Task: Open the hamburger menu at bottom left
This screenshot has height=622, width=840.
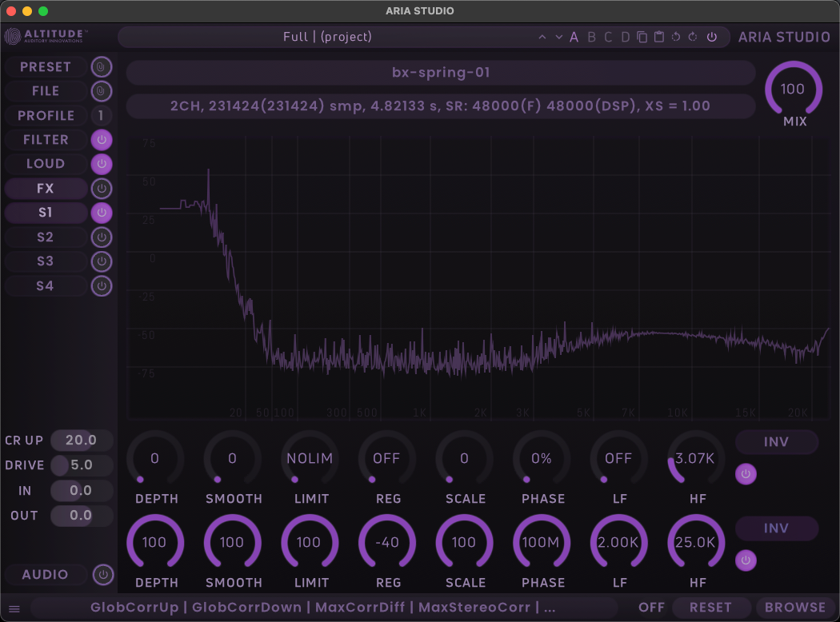Action: pos(14,608)
